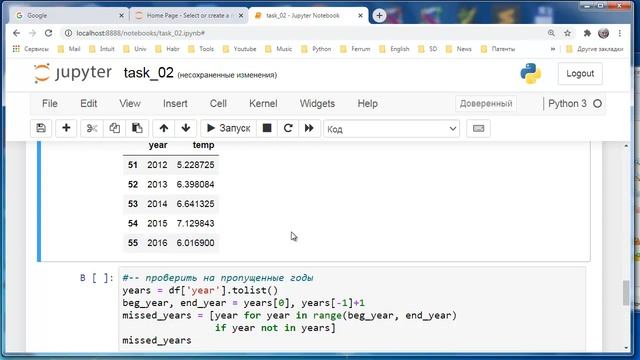Bookmark this page with star icon
This screenshot has width=640, height=360.
(567, 33)
